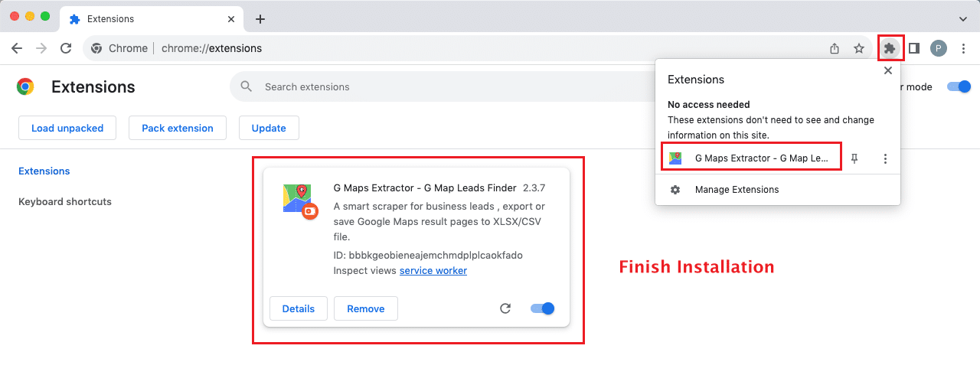This screenshot has width=980, height=388.
Task: Pin the G Maps Extractor extension
Action: click(855, 158)
